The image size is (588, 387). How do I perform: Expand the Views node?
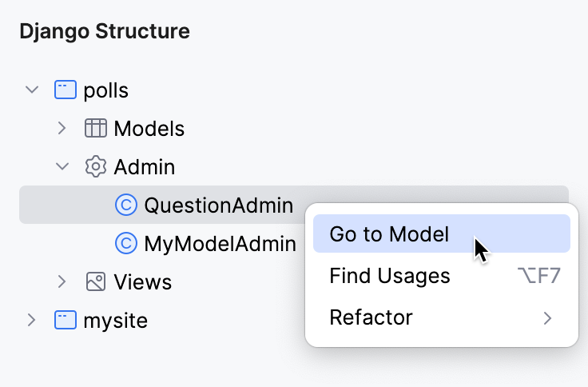[x=62, y=281]
